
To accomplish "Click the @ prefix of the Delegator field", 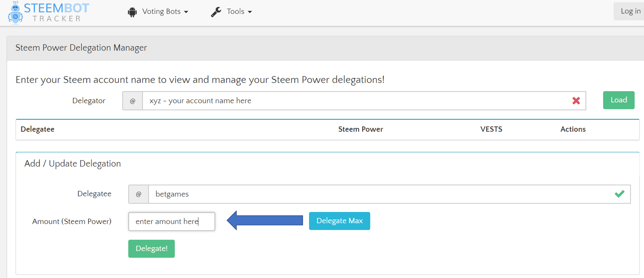I will [x=133, y=101].
